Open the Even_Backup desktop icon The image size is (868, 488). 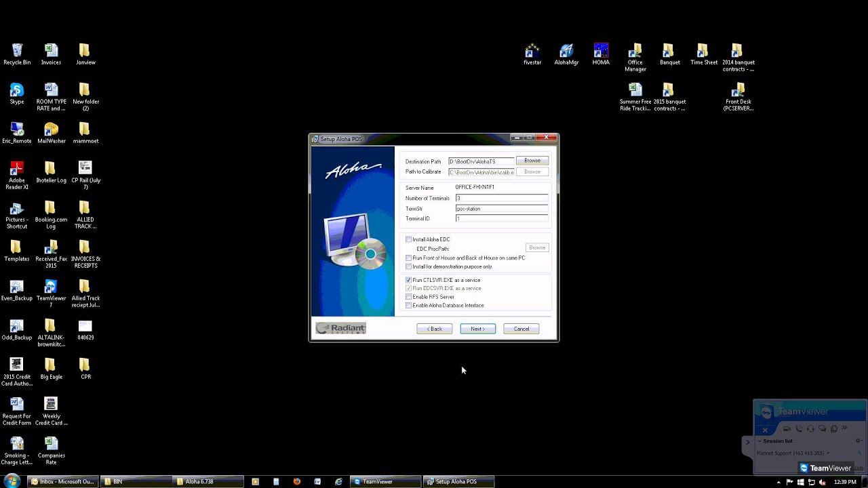(x=17, y=291)
